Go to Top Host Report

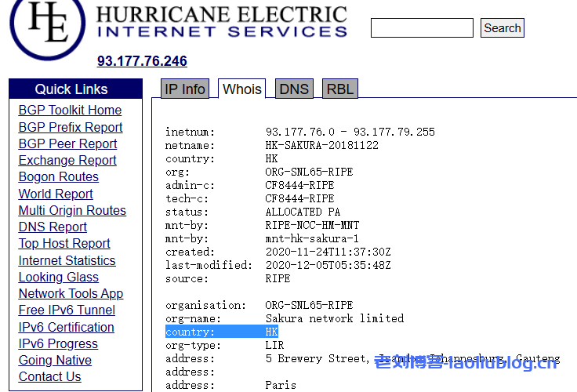(x=64, y=243)
